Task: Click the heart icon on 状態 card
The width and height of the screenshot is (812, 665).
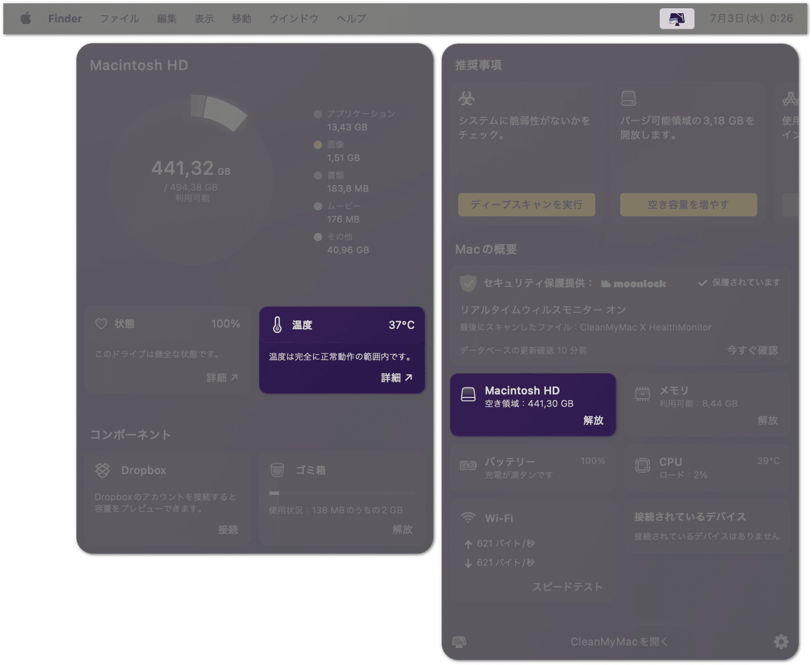Action: pyautogui.click(x=101, y=323)
